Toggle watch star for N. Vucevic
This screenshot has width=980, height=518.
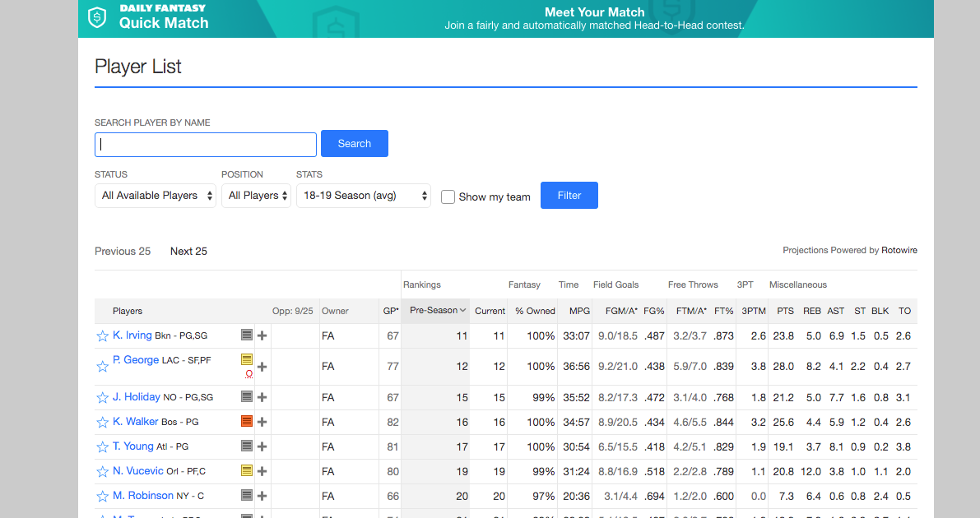(x=103, y=472)
